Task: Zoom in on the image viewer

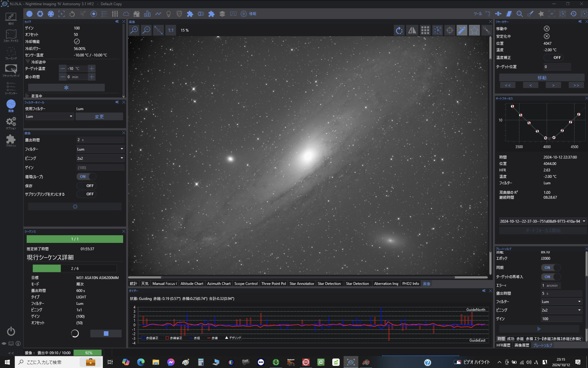Action: click(134, 30)
